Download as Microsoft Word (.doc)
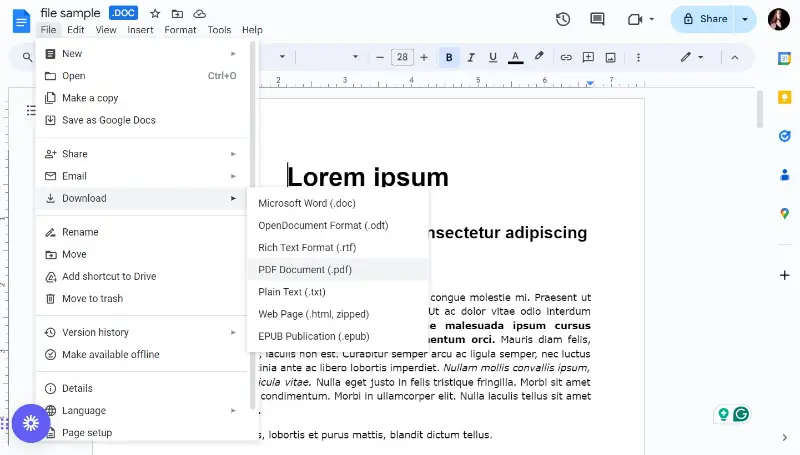This screenshot has height=455, width=800. 338,204
